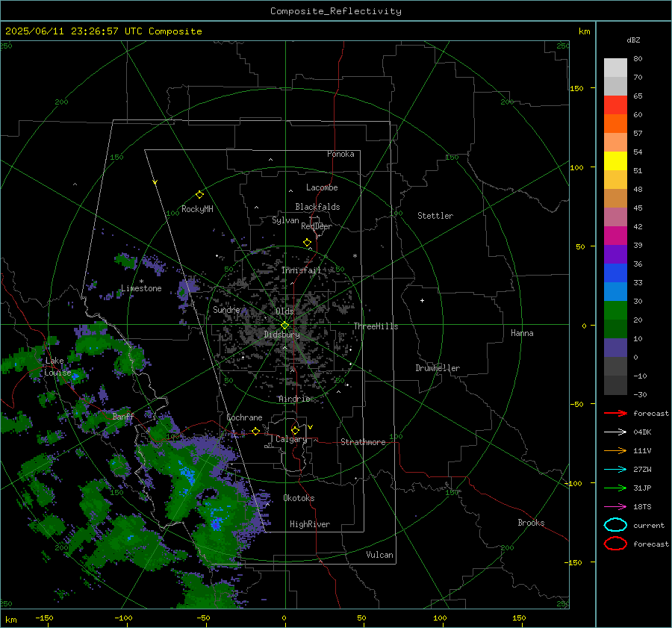The height and width of the screenshot is (628, 672).
Task: Click the Strathmore map label
Action: click(x=363, y=442)
